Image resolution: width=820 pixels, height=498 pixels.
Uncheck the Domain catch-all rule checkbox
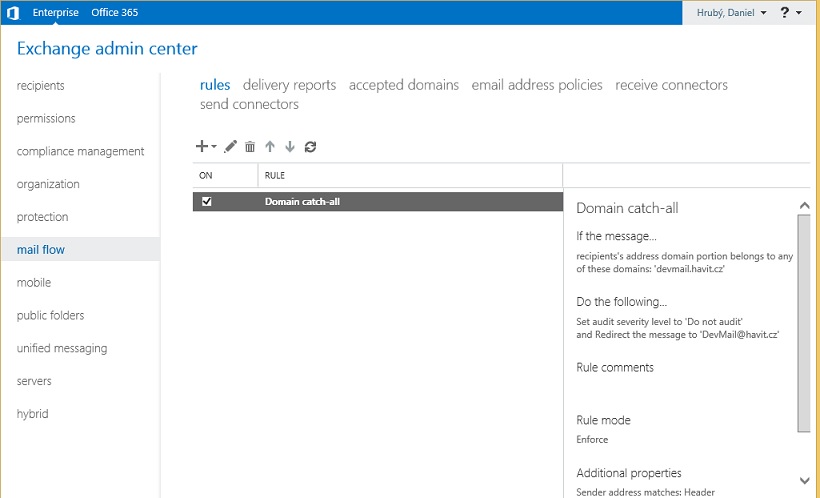207,201
